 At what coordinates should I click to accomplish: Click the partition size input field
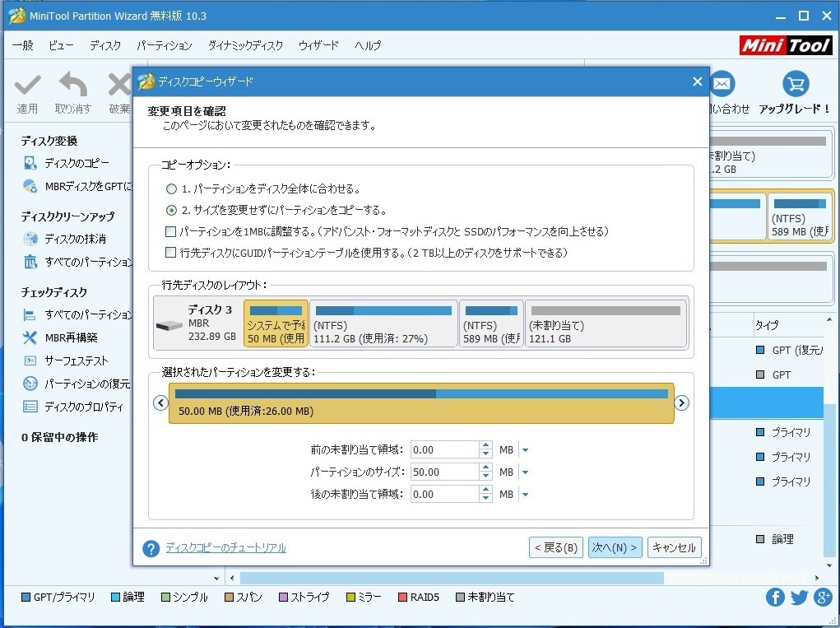[x=444, y=472]
